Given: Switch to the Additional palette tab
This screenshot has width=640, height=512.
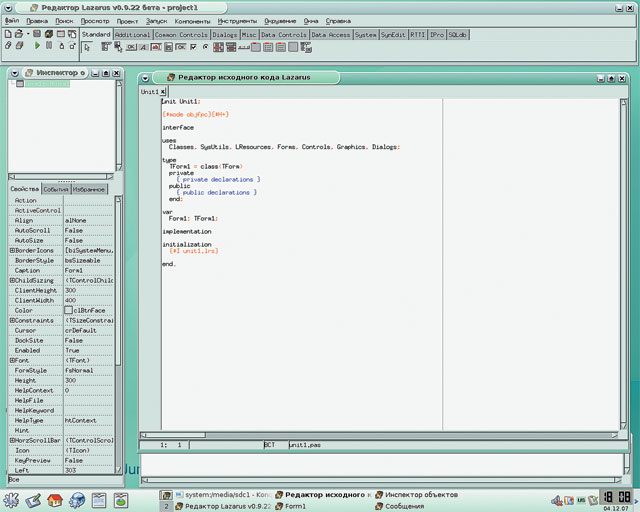Looking at the screenshot, I should (133, 35).
